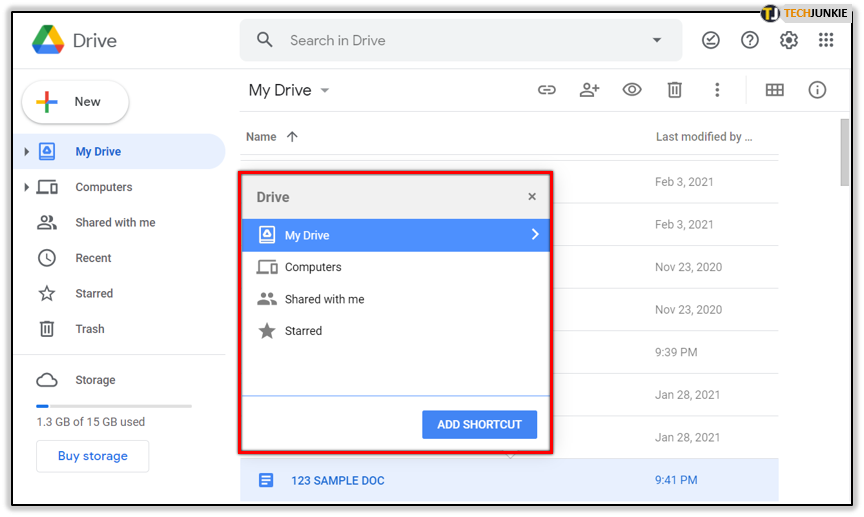Click inside the Search in Drive field
This screenshot has height=517, width=864.
pyautogui.click(x=461, y=40)
